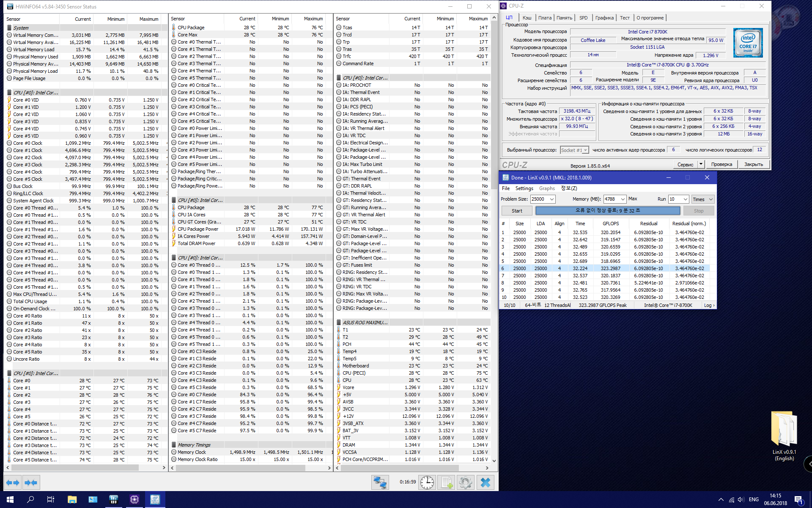This screenshot has height=508, width=812.
Task: Switch to the Графика tab in CPU-Z
Action: (x=604, y=18)
